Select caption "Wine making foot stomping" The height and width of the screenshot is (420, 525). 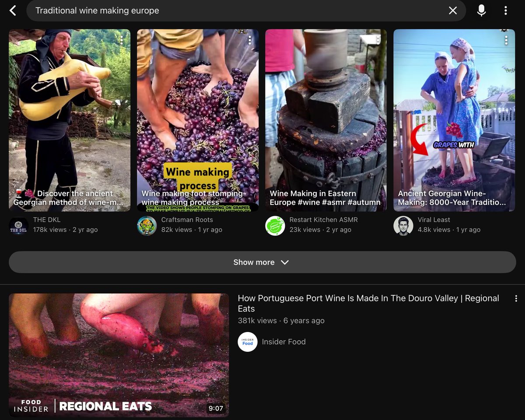194,198
